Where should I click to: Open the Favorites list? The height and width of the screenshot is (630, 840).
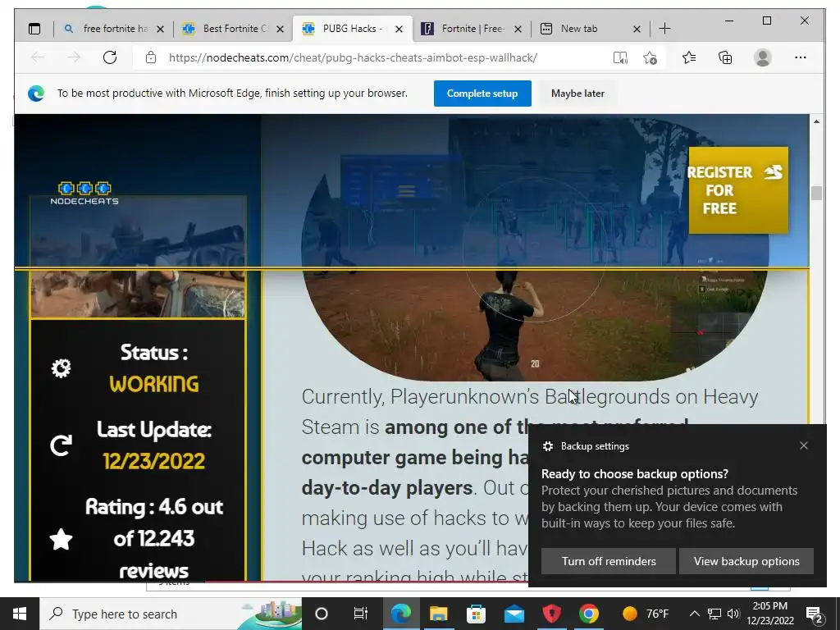pos(689,57)
